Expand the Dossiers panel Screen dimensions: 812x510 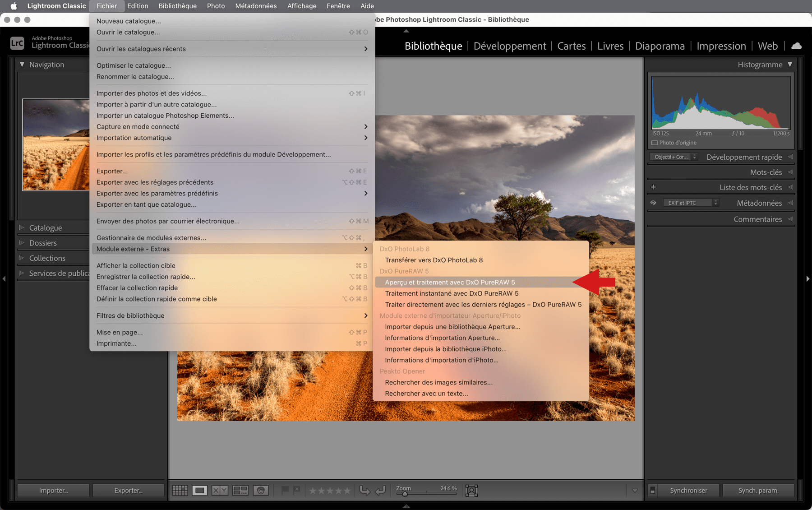21,243
